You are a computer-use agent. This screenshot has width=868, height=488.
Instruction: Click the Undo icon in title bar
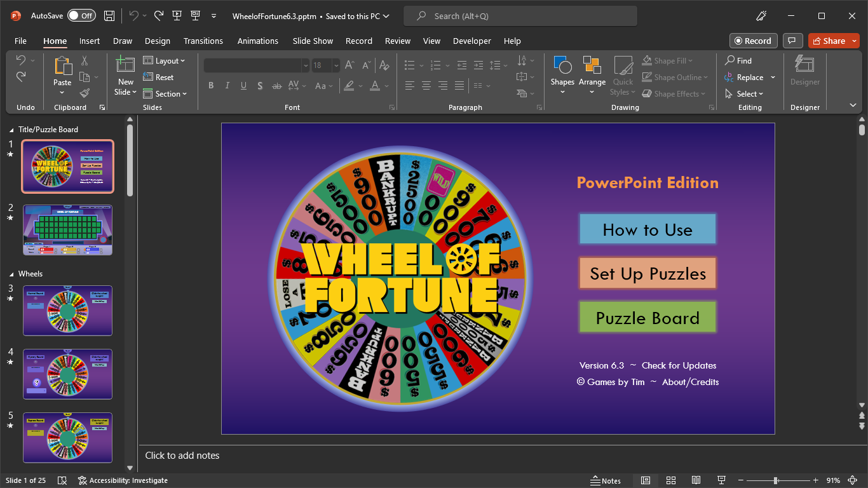(133, 16)
